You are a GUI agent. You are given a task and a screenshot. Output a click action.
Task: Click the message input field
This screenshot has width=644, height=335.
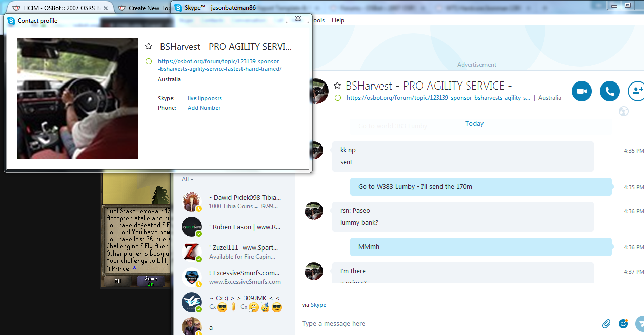[448, 324]
